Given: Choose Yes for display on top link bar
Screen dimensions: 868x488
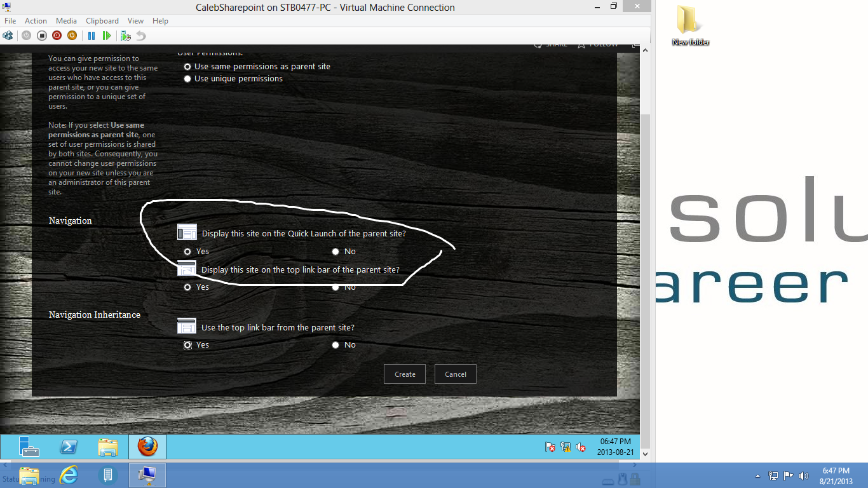Looking at the screenshot, I should click(x=187, y=287).
